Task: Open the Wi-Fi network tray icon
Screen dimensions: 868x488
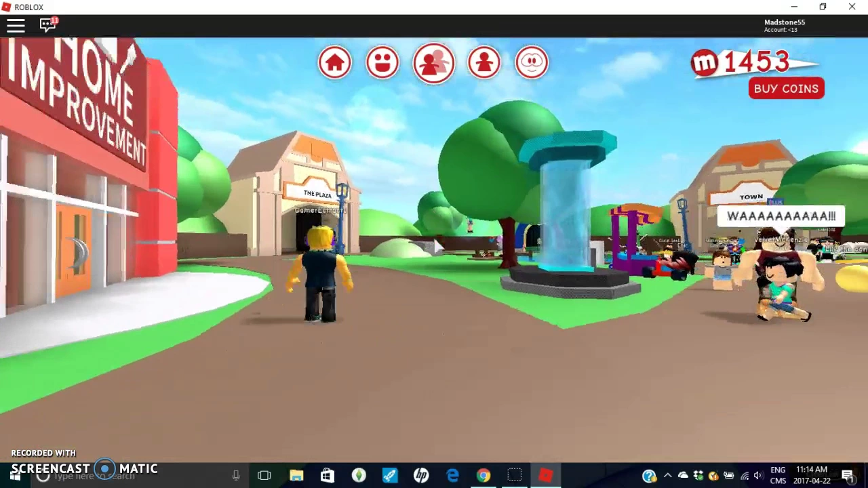Action: (x=745, y=476)
